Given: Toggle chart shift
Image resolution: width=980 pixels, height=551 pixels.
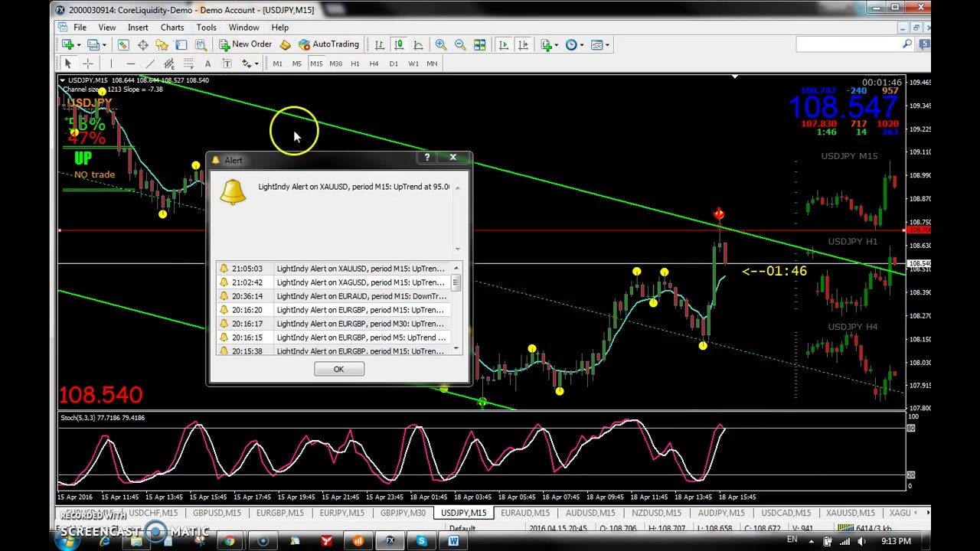Looking at the screenshot, I should coord(523,45).
